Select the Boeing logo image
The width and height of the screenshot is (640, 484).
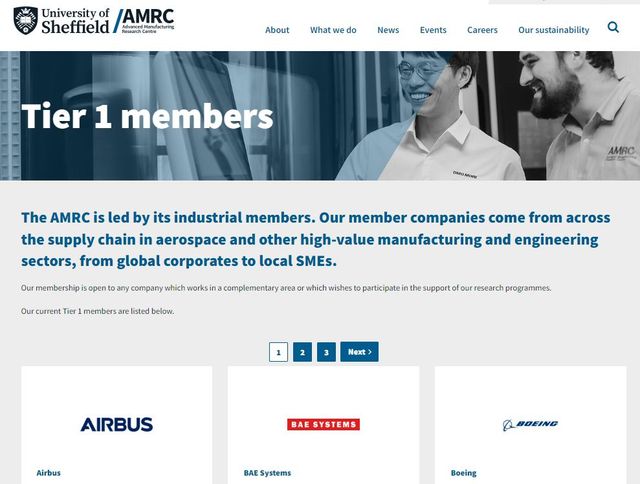click(530, 425)
